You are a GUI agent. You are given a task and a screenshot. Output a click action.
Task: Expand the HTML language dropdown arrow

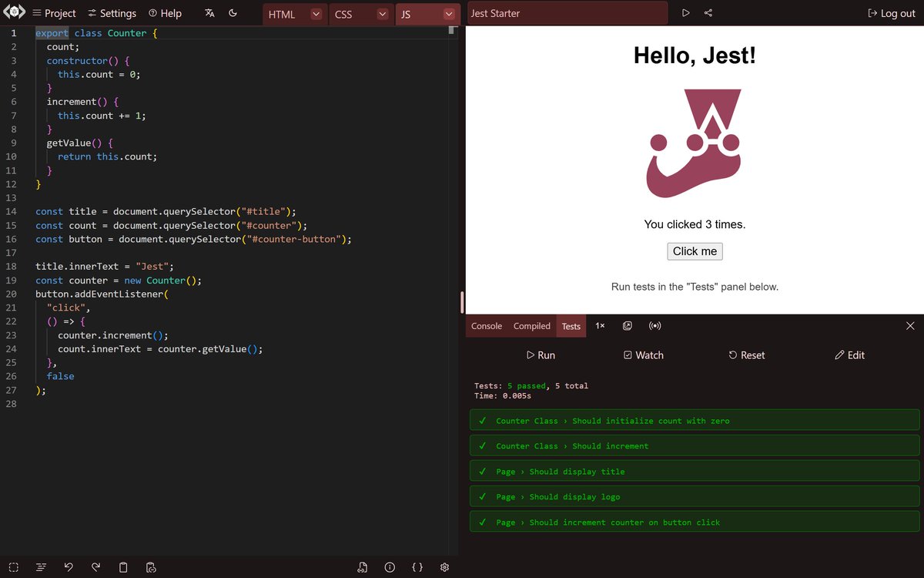point(316,14)
